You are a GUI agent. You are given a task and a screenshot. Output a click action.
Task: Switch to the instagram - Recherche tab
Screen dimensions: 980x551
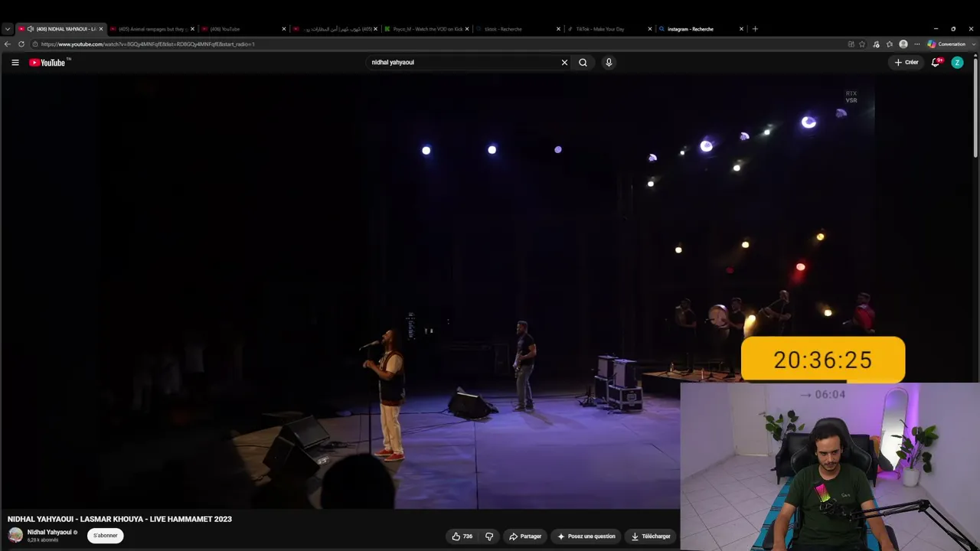pyautogui.click(x=701, y=29)
